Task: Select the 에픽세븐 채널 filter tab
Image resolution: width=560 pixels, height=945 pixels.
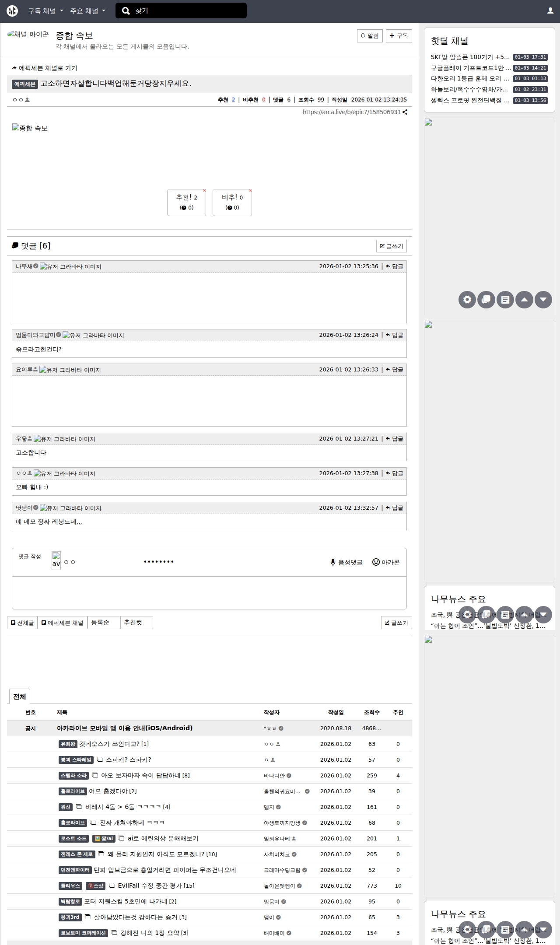Action: 63,623
